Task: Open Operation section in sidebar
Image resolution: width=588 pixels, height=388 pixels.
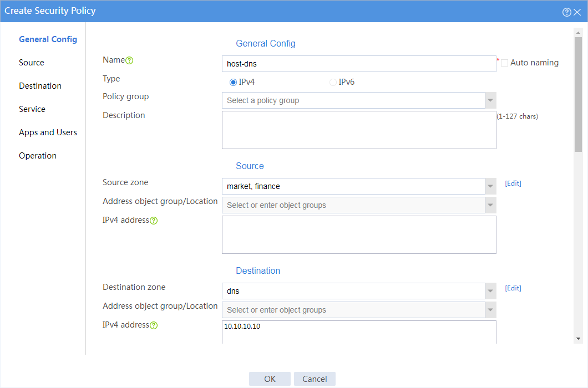Action: (x=38, y=156)
